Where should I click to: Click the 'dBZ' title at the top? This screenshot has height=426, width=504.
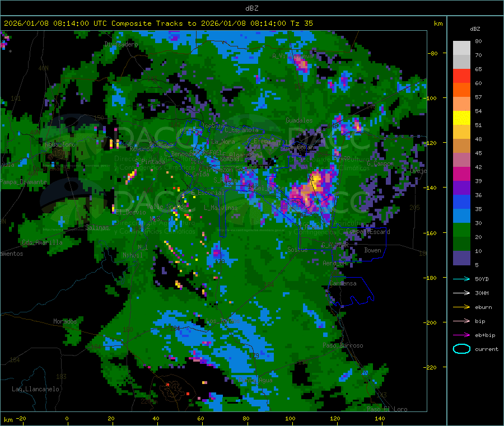[251, 8]
